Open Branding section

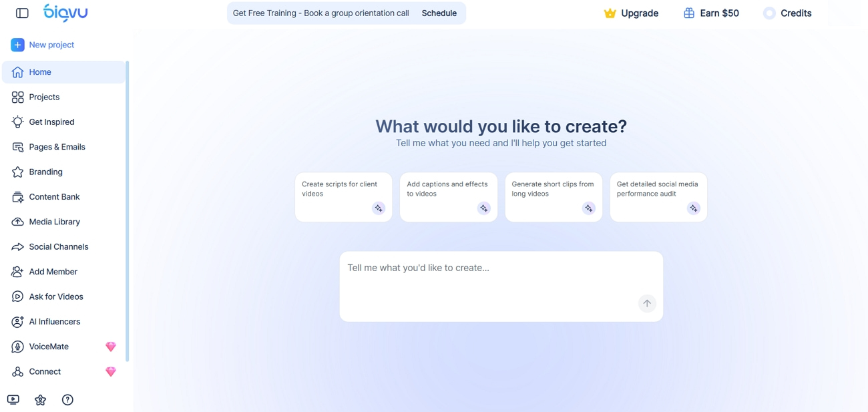[63, 172]
